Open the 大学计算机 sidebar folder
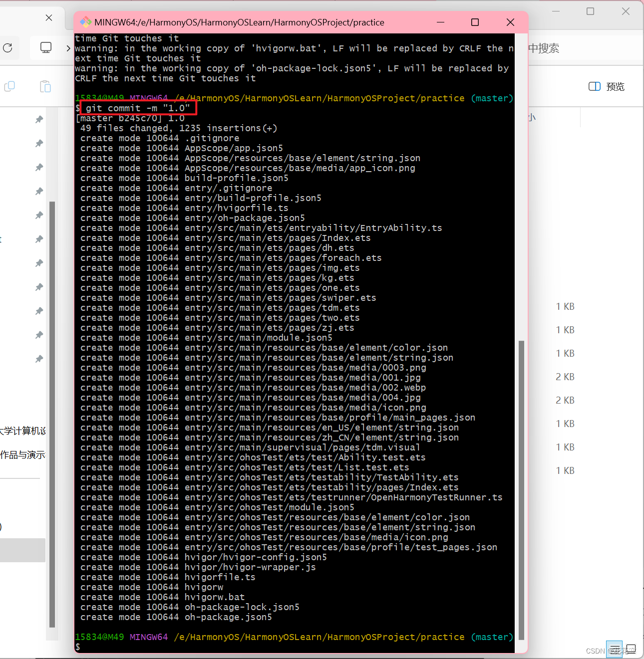This screenshot has height=659, width=644. [23, 431]
